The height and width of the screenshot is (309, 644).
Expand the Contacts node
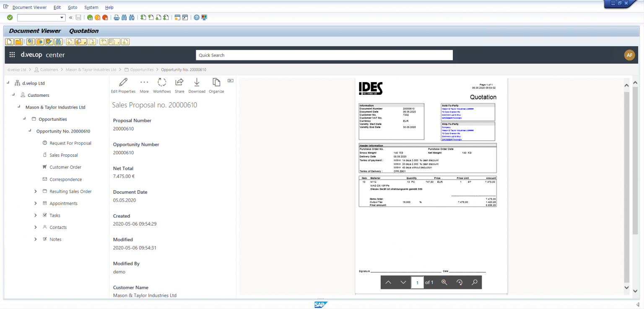36,227
